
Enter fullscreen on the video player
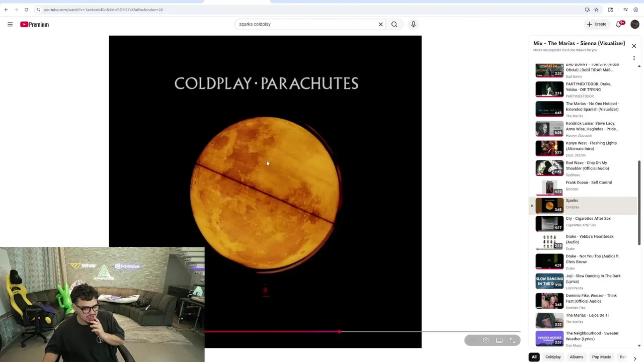(x=513, y=340)
